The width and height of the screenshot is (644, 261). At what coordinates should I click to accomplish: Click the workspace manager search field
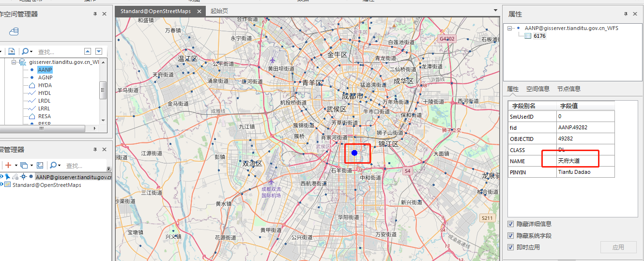tap(59, 51)
